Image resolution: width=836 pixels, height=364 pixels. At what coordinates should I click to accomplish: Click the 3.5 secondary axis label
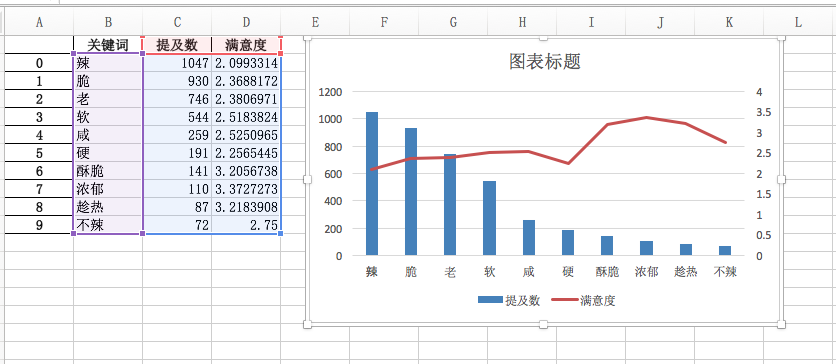point(763,112)
